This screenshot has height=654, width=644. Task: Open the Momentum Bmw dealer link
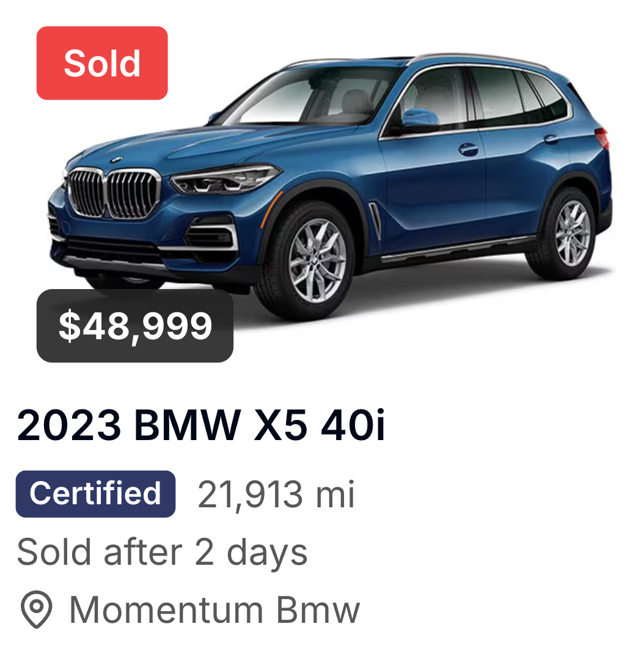click(x=214, y=610)
